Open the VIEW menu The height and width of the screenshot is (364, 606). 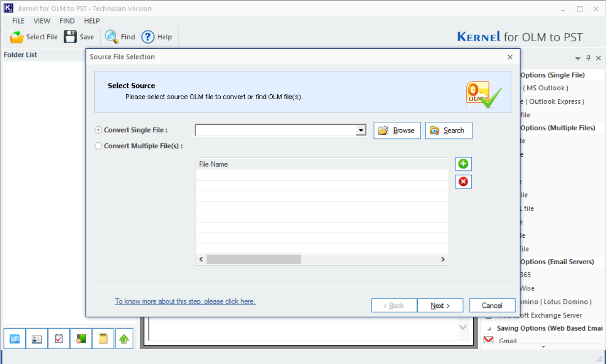coord(42,21)
